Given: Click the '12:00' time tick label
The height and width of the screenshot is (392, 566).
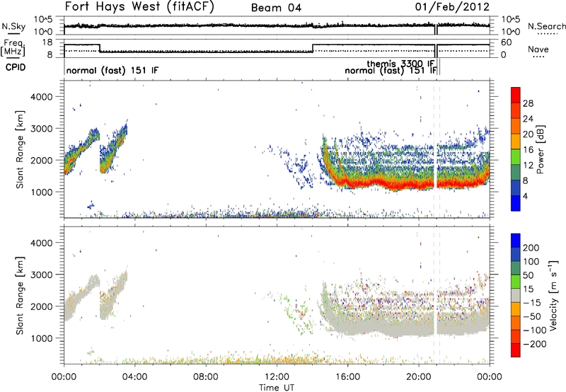Looking at the screenshot, I should 277,377.
